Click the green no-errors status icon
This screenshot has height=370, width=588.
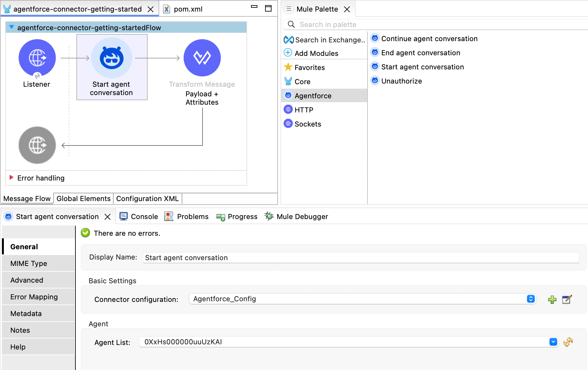(85, 233)
